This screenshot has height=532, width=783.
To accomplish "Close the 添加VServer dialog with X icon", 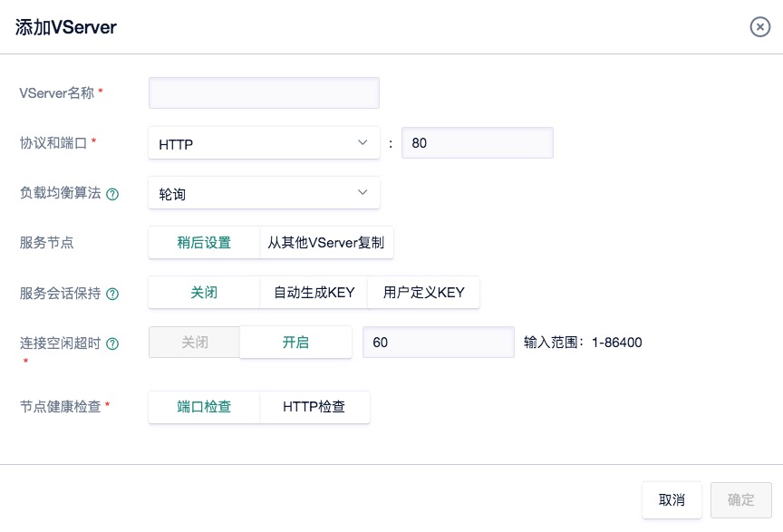I will (759, 27).
